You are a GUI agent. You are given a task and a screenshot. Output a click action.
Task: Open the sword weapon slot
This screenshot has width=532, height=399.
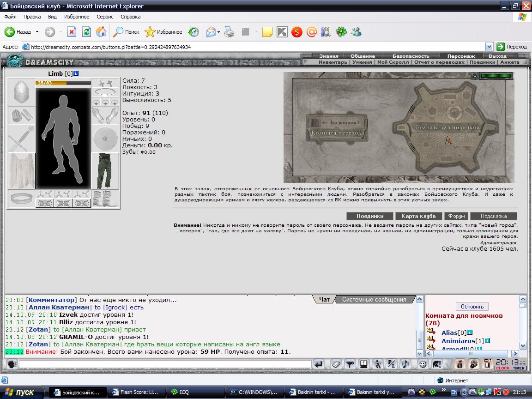click(21, 138)
